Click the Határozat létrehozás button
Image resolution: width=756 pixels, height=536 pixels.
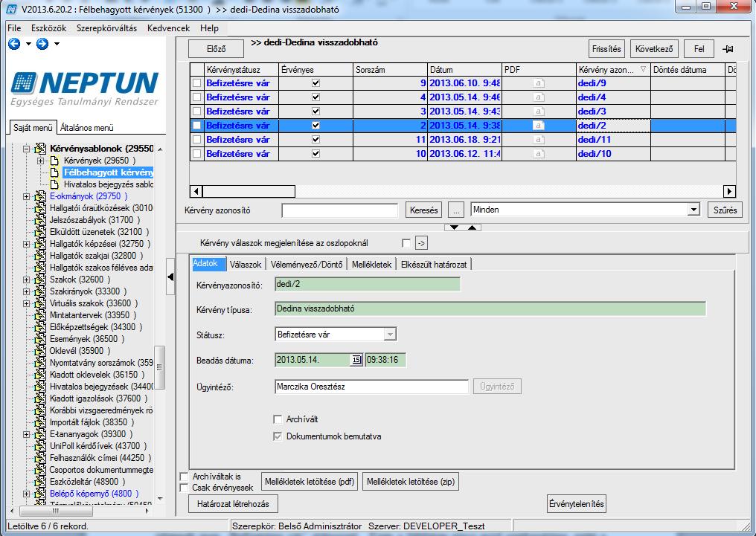pyautogui.click(x=234, y=504)
